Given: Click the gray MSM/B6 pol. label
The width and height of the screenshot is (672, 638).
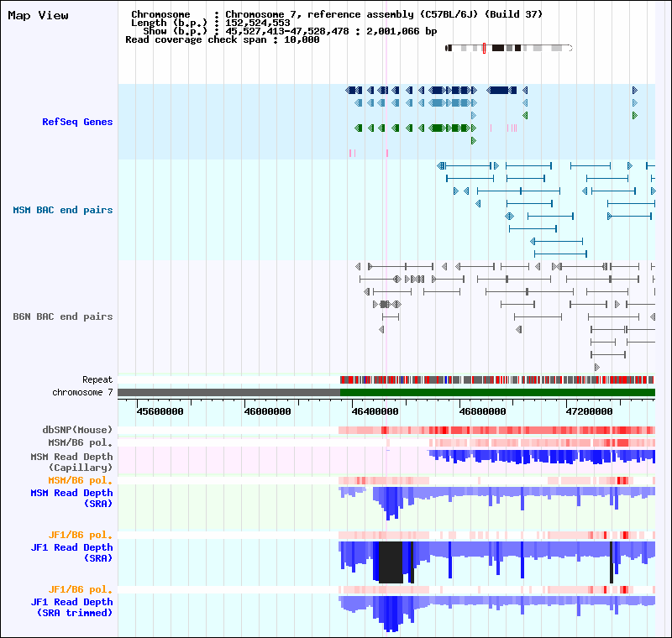Looking at the screenshot, I should coord(80,442).
